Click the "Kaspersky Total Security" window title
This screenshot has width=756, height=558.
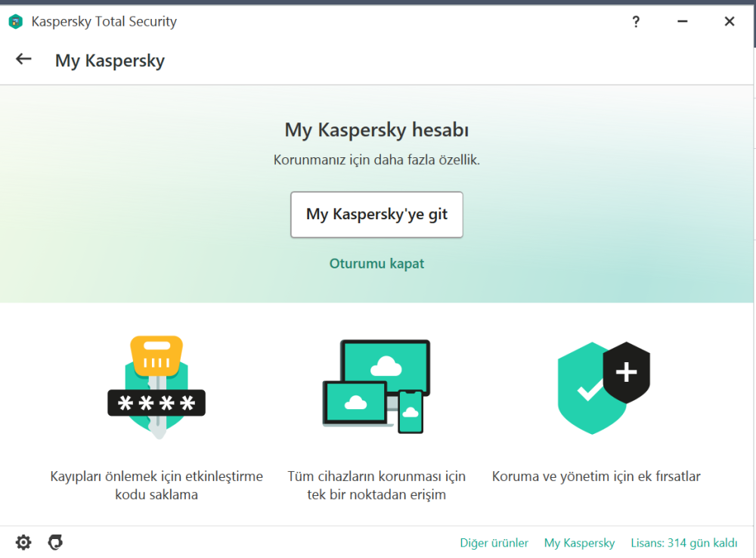pos(104,22)
